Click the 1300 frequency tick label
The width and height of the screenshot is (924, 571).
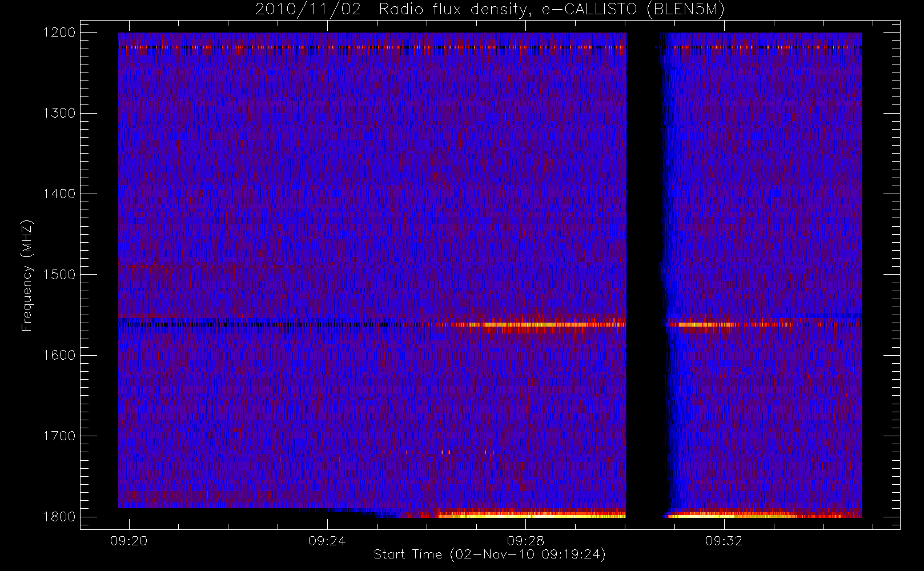click(59, 113)
